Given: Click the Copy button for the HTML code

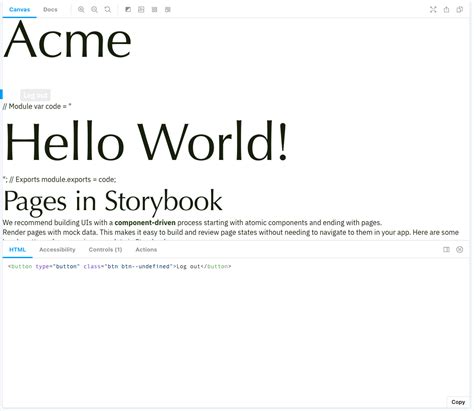Looking at the screenshot, I should pos(458,402).
